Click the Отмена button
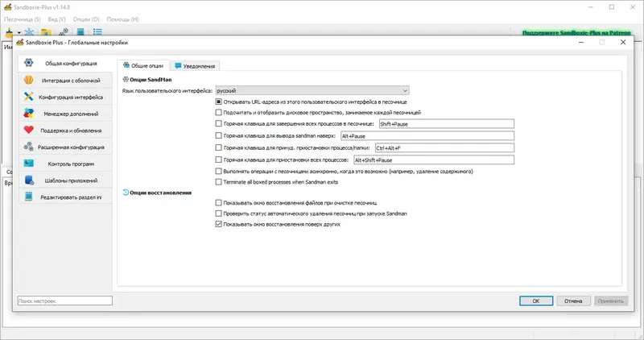This screenshot has height=340, width=644. 572,301
